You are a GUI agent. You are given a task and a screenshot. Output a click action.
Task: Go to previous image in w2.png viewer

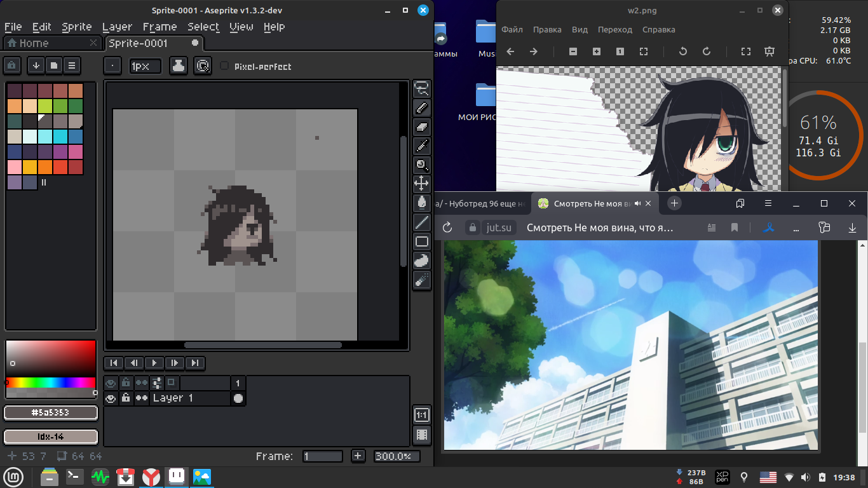point(510,51)
